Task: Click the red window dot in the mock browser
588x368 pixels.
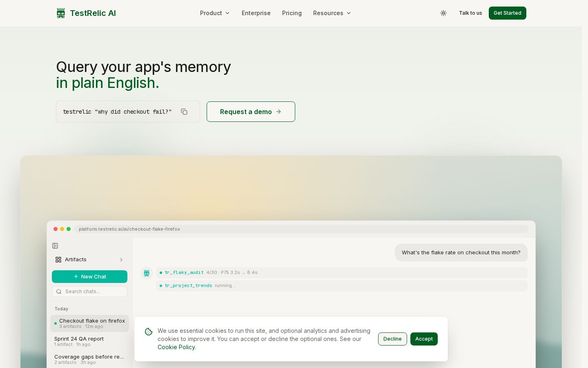Action: click(x=56, y=229)
